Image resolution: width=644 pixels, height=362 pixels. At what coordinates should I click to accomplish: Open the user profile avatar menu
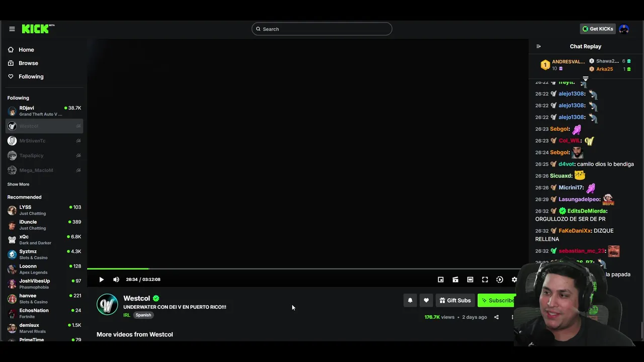click(624, 29)
